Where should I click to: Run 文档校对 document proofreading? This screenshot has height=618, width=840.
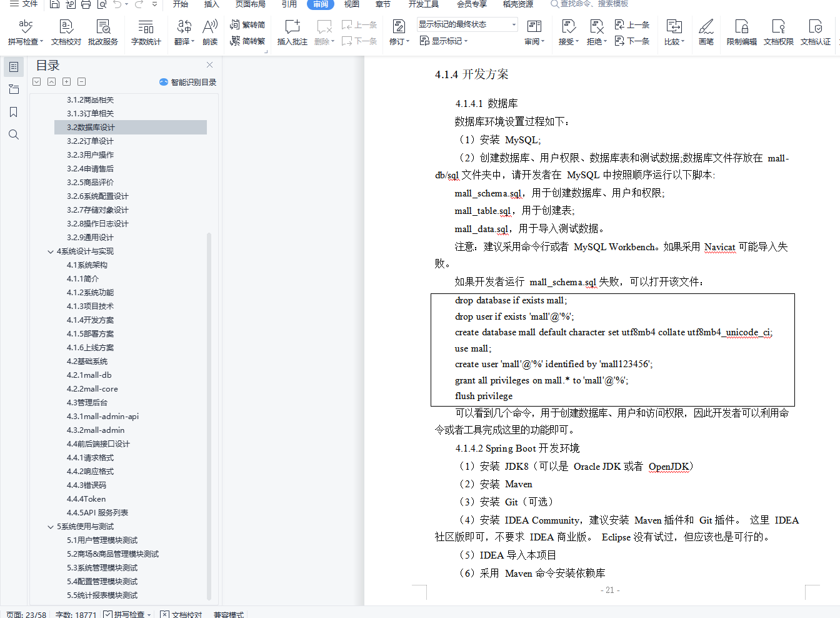[x=66, y=33]
